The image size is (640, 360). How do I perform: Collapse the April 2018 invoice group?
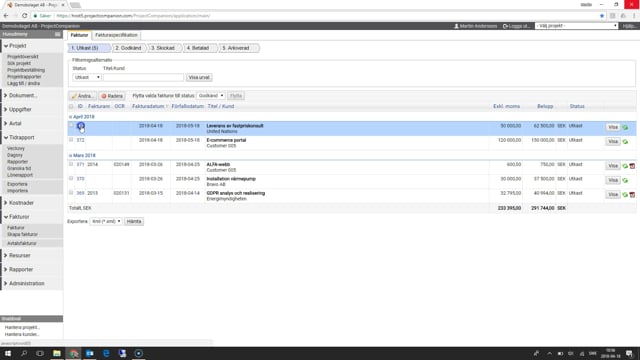[71, 117]
